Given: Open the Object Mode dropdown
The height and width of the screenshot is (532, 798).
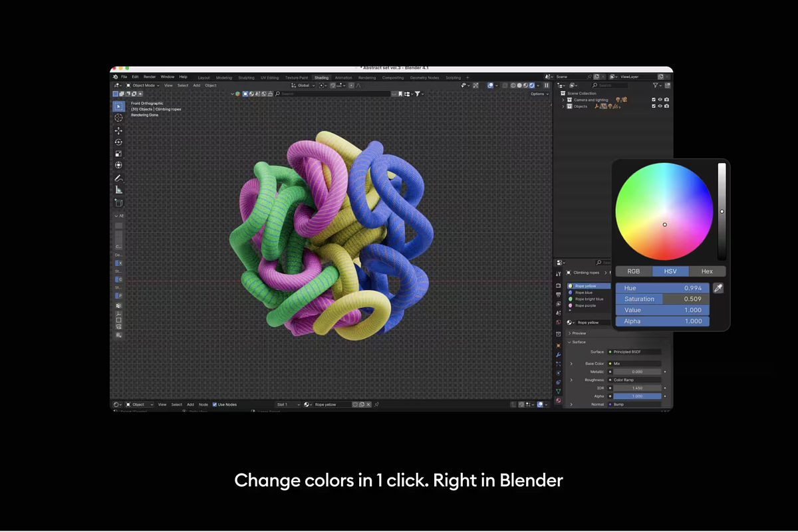Looking at the screenshot, I should coord(143,85).
